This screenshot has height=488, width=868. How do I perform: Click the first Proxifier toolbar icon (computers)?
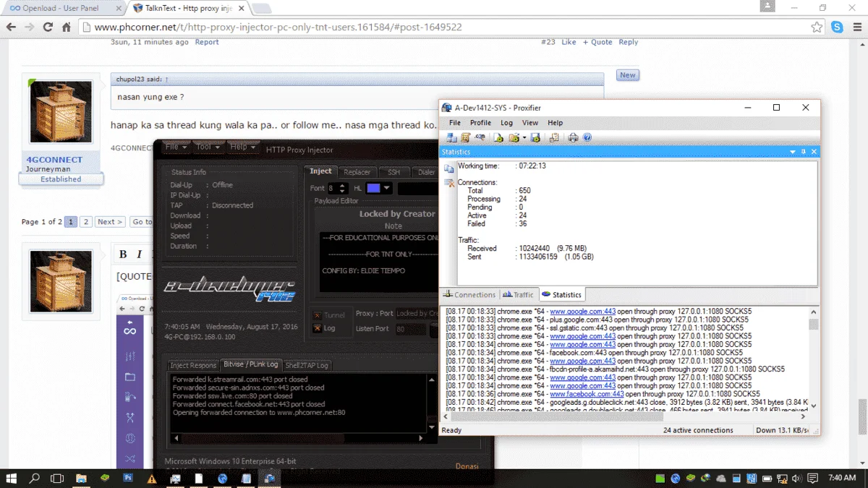point(451,137)
